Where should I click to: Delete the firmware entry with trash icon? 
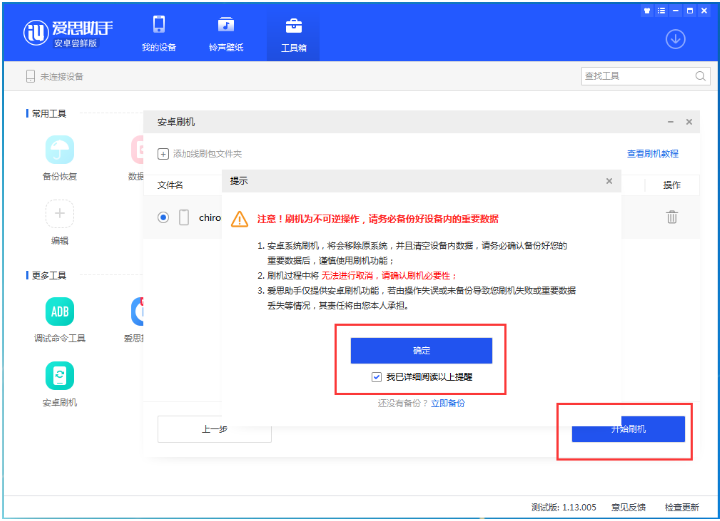pyautogui.click(x=672, y=217)
